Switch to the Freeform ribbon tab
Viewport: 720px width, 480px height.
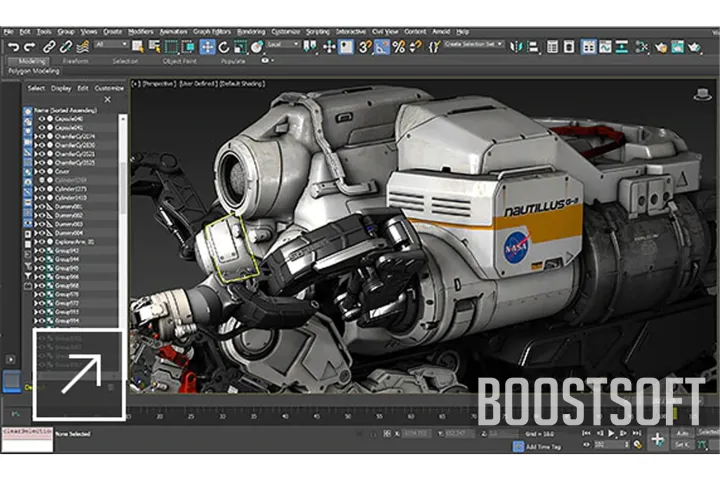click(76, 61)
